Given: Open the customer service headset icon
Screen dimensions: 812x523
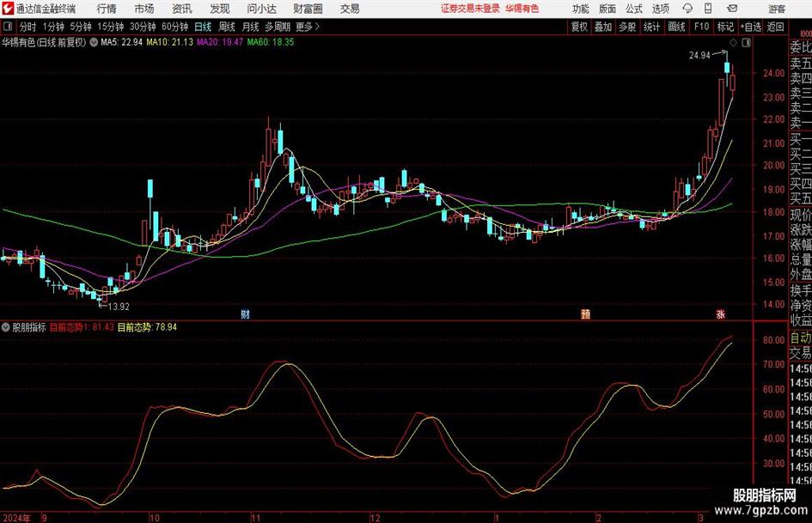Looking at the screenshot, I should point(687,9).
